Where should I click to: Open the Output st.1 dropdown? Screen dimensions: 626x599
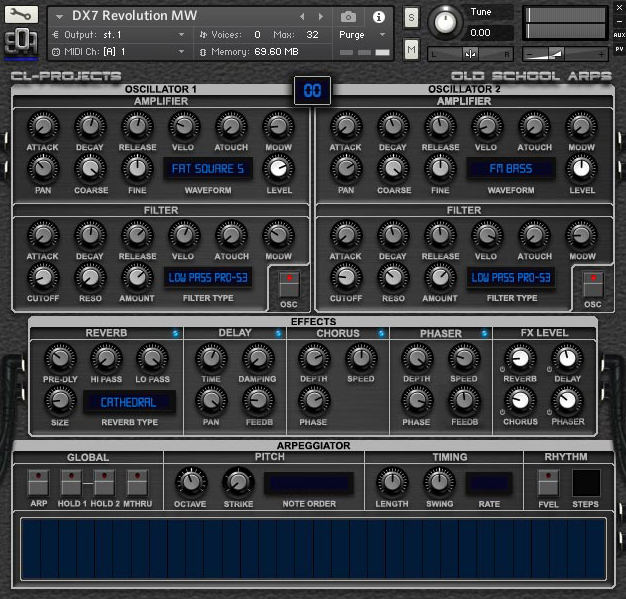(x=181, y=35)
